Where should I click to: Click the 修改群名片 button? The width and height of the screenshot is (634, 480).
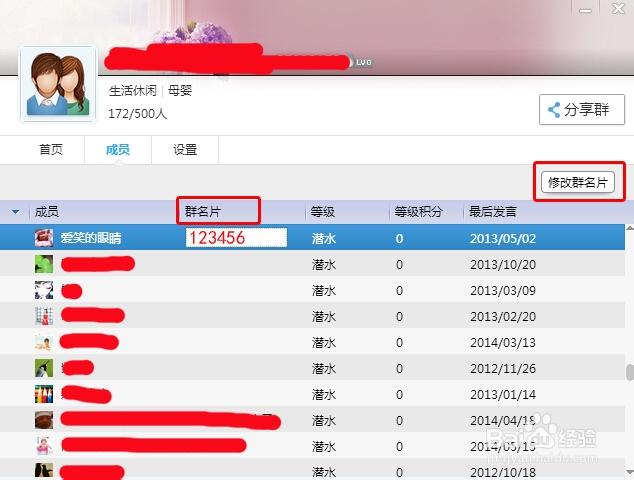577,182
